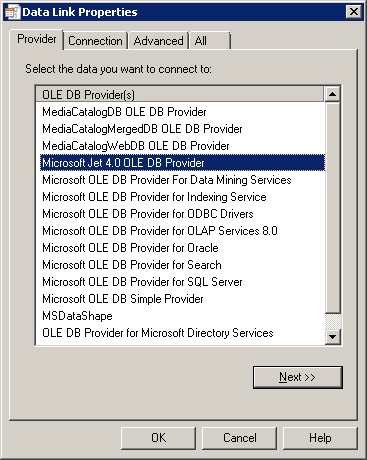Click the provider list scroll down arrow

click(332, 337)
